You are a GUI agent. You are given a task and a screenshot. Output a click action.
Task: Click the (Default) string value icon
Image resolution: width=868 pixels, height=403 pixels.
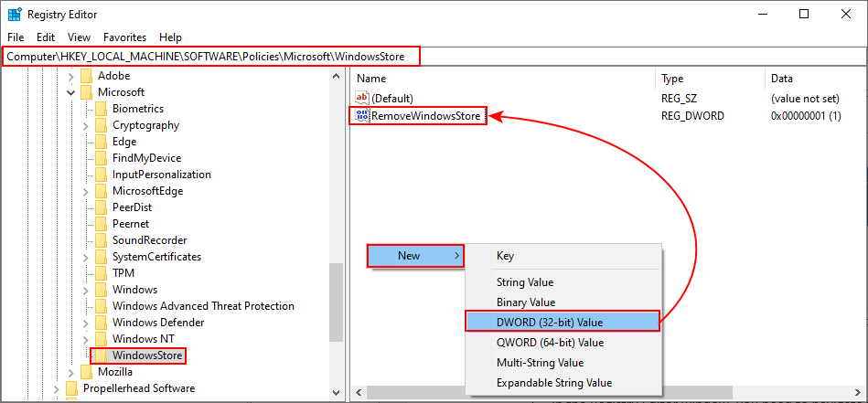(x=361, y=98)
